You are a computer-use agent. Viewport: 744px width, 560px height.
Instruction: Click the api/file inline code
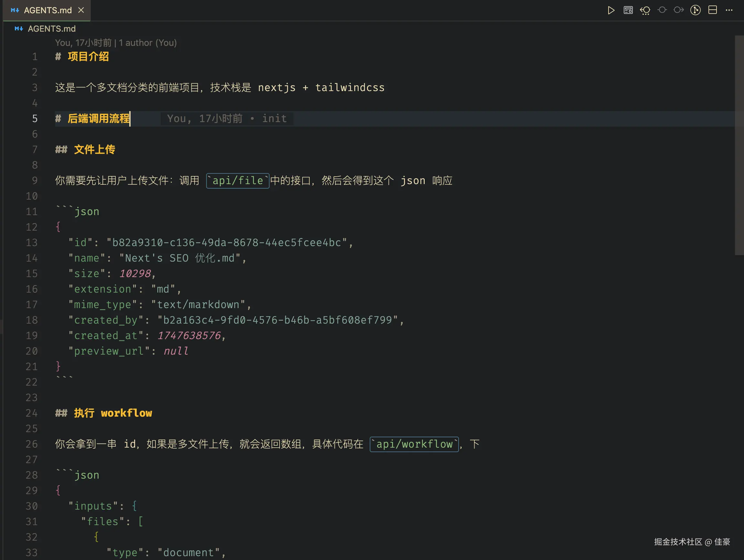coord(238,181)
